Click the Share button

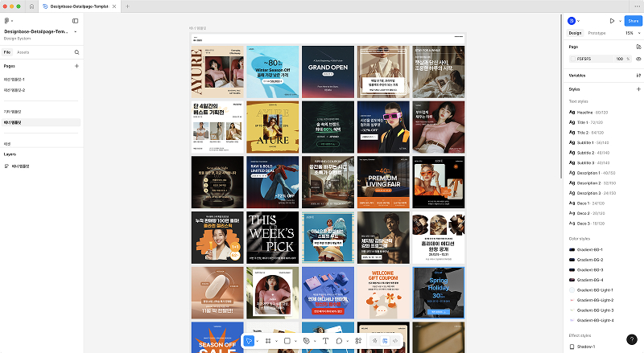point(633,21)
